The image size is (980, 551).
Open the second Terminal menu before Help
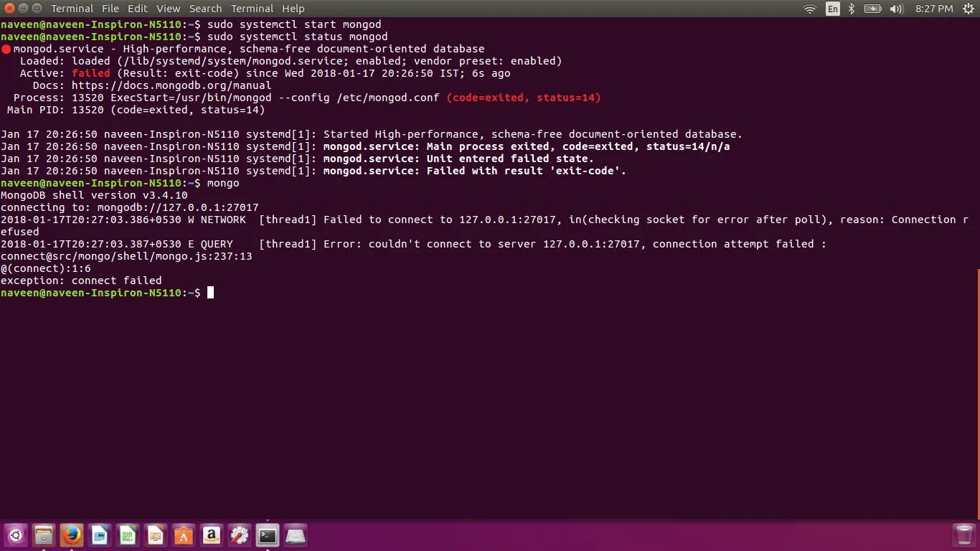(252, 9)
